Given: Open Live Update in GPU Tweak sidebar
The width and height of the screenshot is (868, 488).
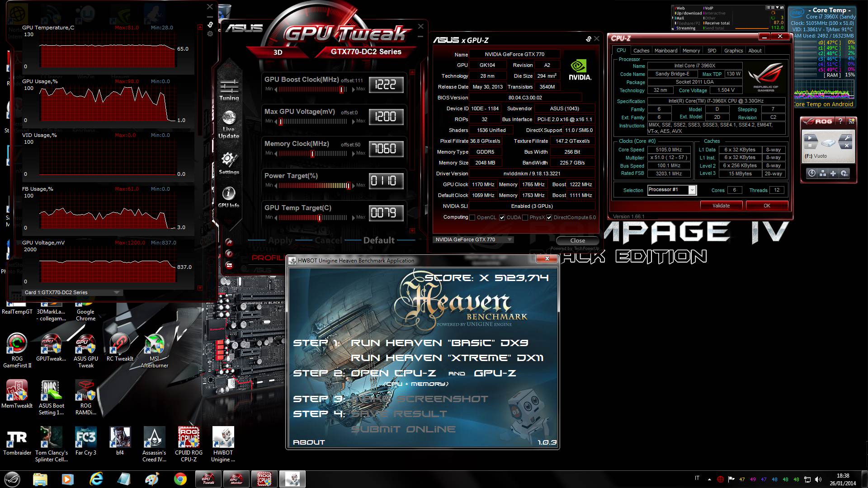Looking at the screenshot, I should pyautogui.click(x=229, y=124).
